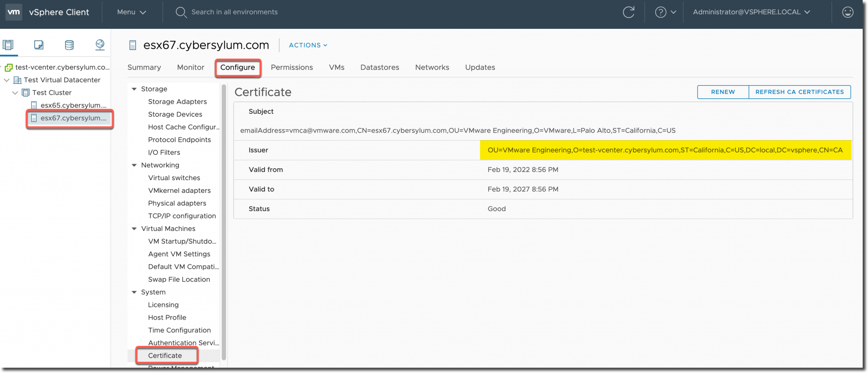
Task: Open Agent VM Settings
Action: 179,254
